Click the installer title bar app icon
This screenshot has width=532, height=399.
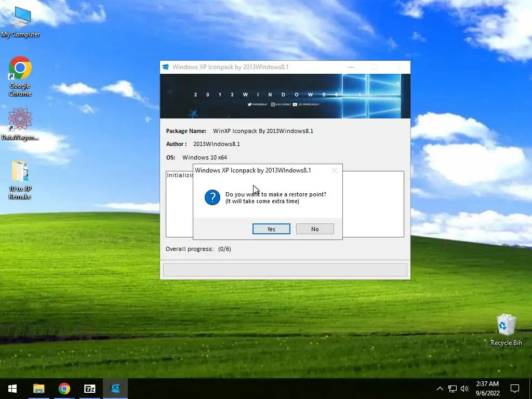click(x=166, y=67)
